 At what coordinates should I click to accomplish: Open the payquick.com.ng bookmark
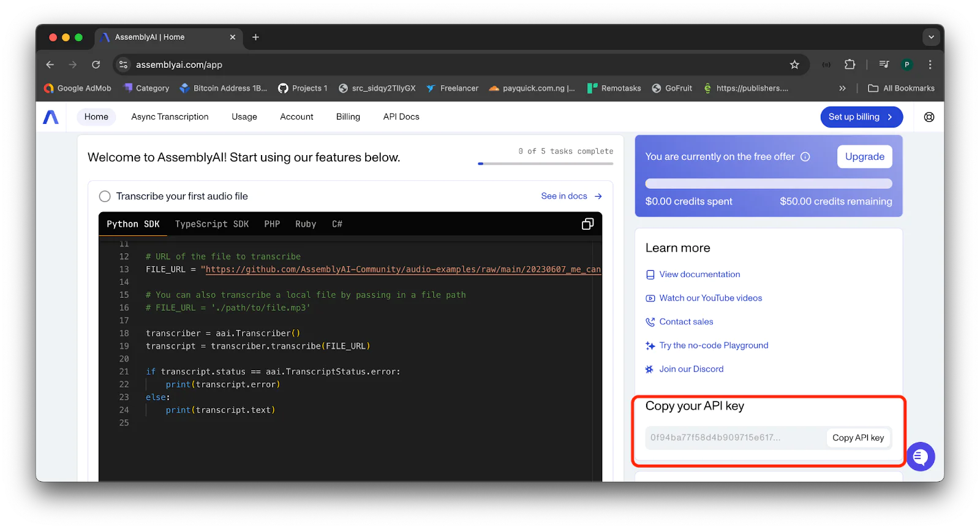532,88
